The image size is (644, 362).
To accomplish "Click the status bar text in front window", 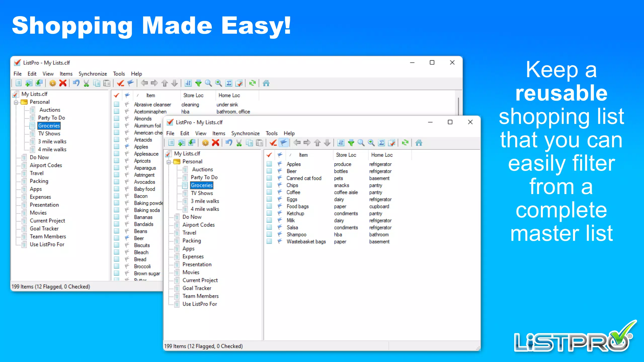I will pos(203,346).
